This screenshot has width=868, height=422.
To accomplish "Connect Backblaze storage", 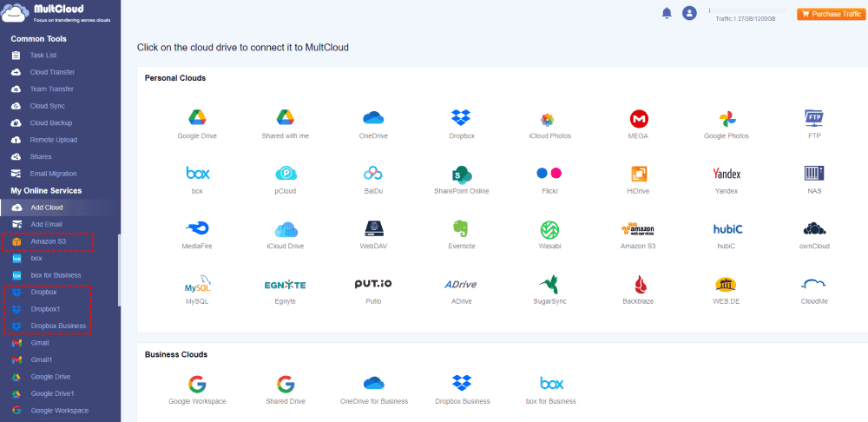I will 639,290.
